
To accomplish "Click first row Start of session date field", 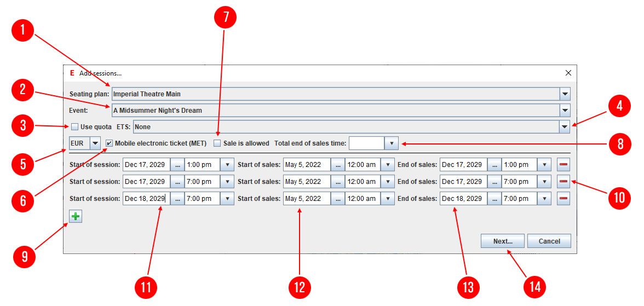I will tap(147, 165).
